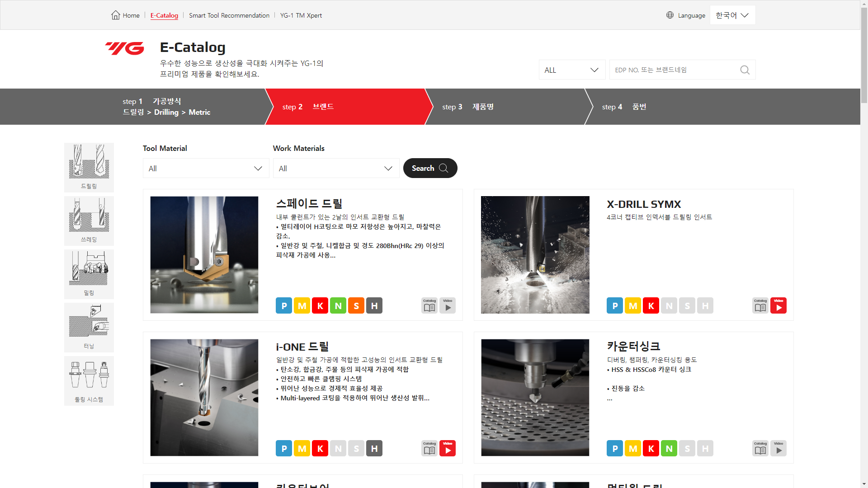The width and height of the screenshot is (868, 488).
Task: Open the Catalog icon for X-DRILL SYMX
Action: coord(760,305)
